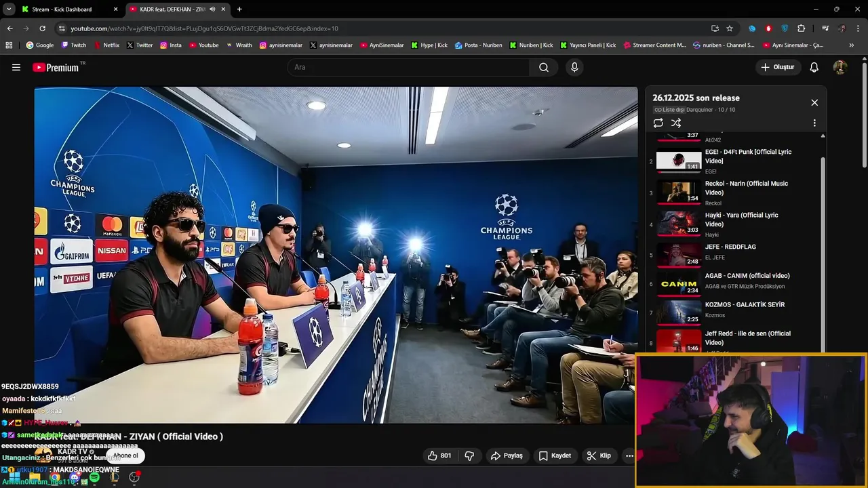Click playlist title 26.12.2025 son release
868x488 pixels.
696,98
